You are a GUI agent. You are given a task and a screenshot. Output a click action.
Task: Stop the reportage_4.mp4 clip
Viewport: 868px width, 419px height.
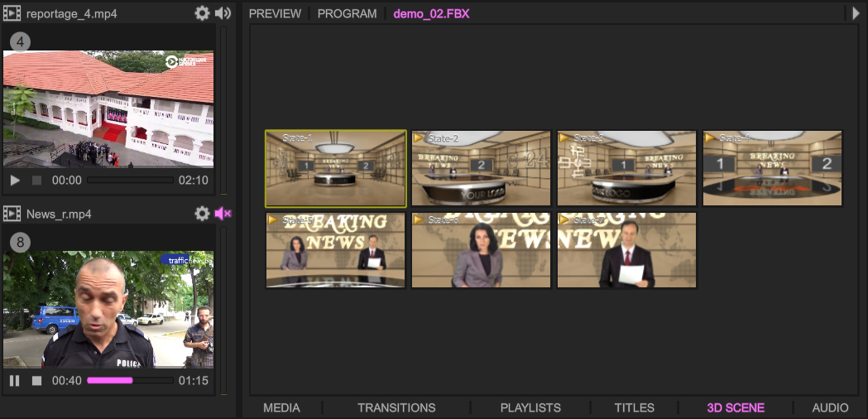pos(36,181)
